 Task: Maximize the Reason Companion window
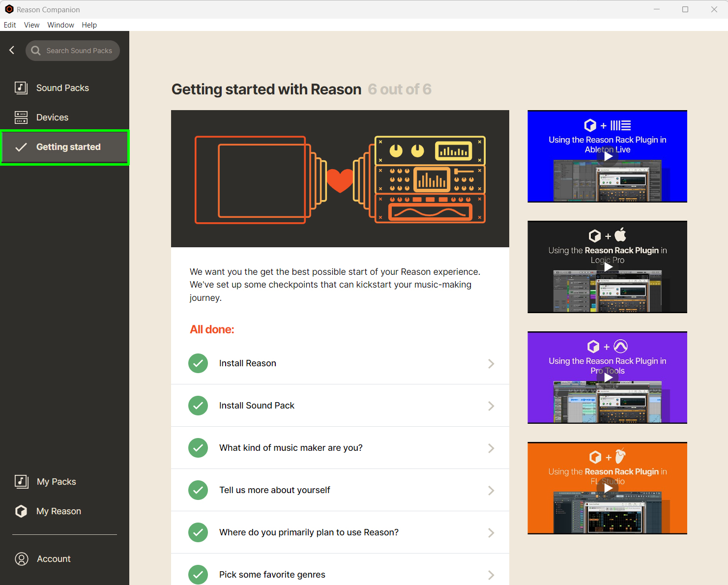coord(685,9)
